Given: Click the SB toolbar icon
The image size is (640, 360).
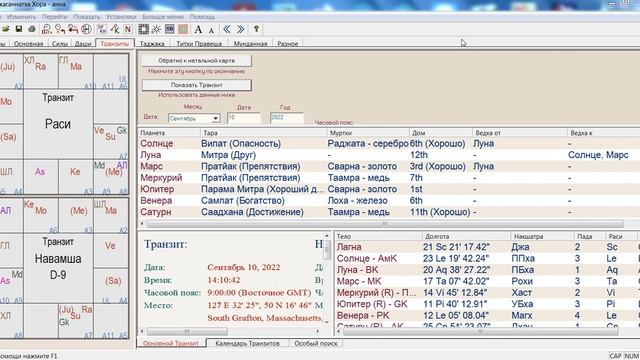Looking at the screenshot, I should tap(170, 29).
